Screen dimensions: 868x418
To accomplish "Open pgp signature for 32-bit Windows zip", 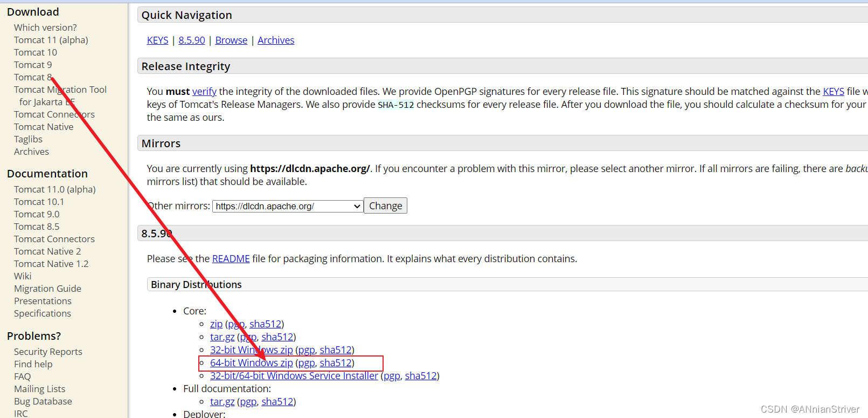I will 307,350.
